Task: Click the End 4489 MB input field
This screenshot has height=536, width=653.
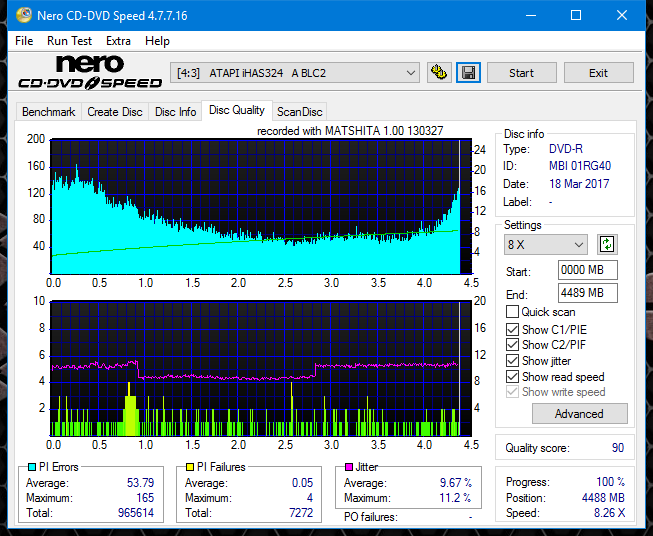Action: click(587, 293)
